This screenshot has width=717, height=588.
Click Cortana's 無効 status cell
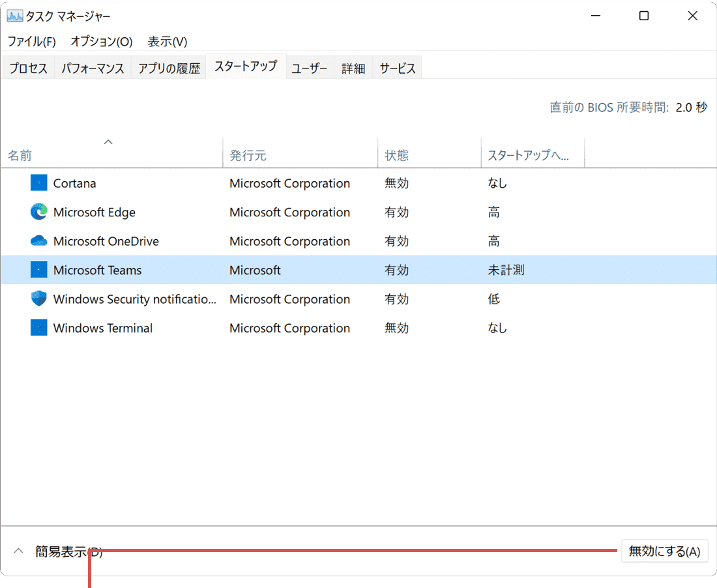pyautogui.click(x=396, y=183)
